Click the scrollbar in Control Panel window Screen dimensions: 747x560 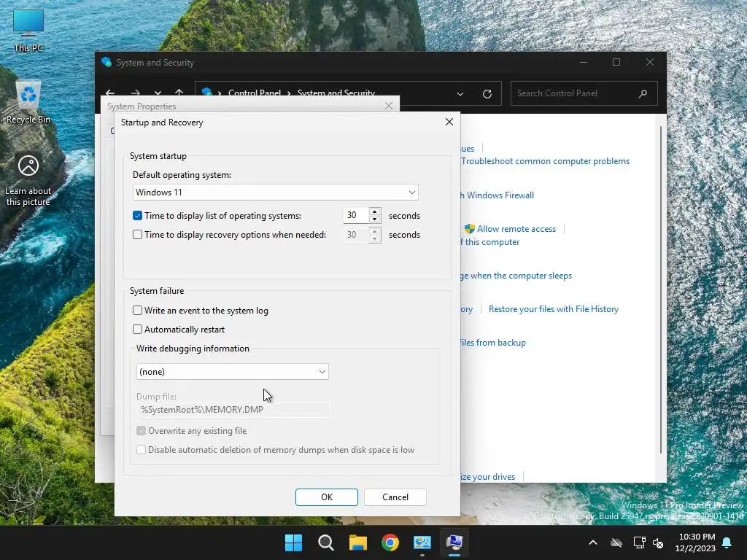(661, 289)
